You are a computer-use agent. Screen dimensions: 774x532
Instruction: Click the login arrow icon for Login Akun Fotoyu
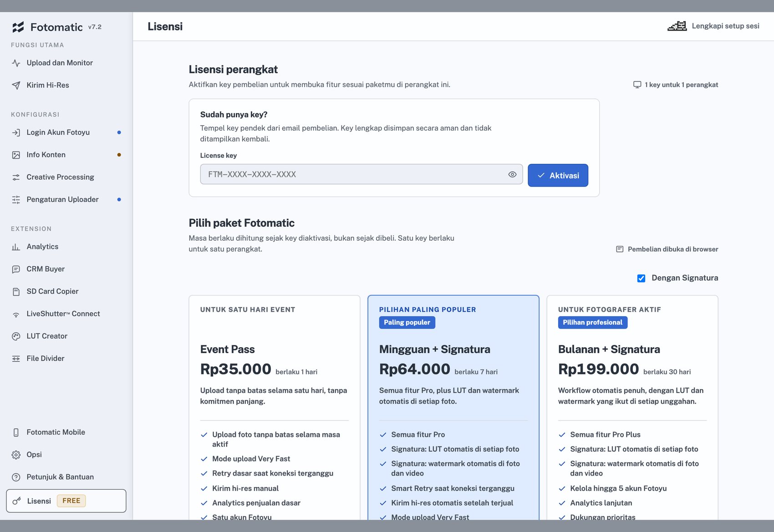(x=16, y=132)
